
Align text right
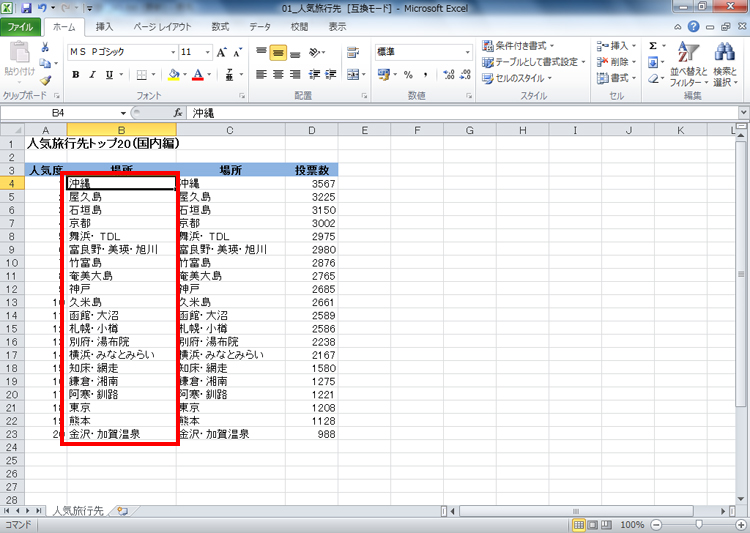pos(296,75)
